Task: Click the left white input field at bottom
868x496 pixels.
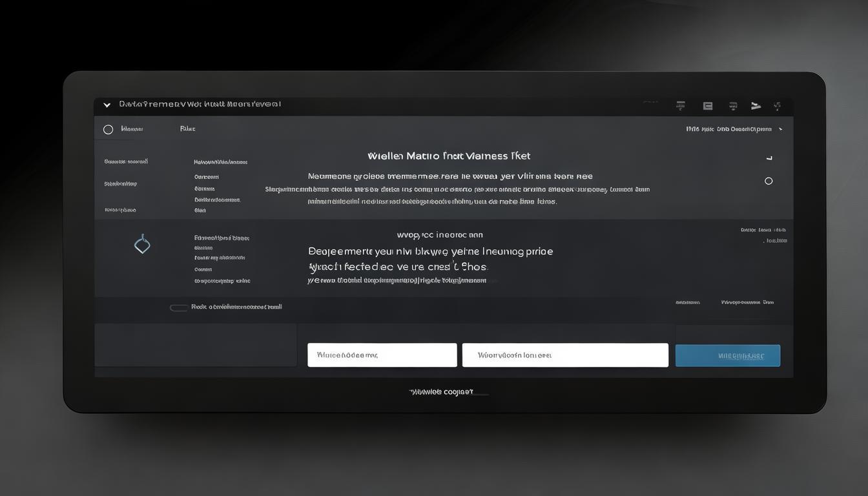Action: [x=382, y=355]
